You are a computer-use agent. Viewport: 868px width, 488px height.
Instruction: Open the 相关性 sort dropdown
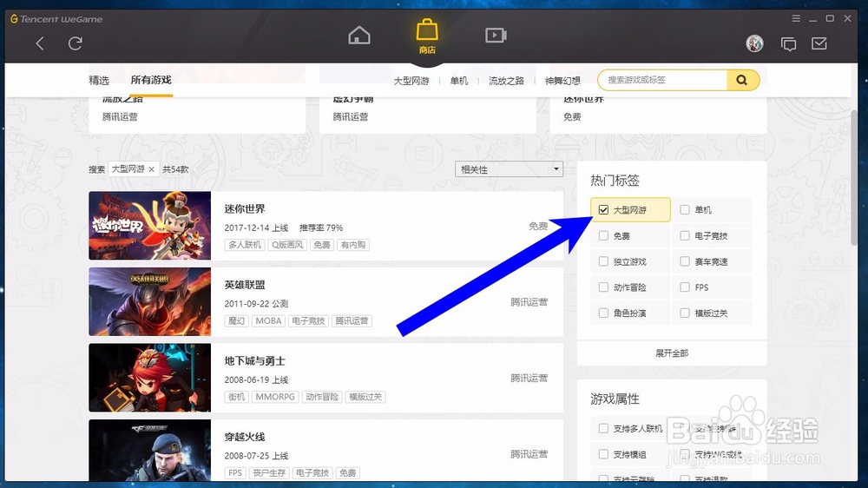point(509,169)
